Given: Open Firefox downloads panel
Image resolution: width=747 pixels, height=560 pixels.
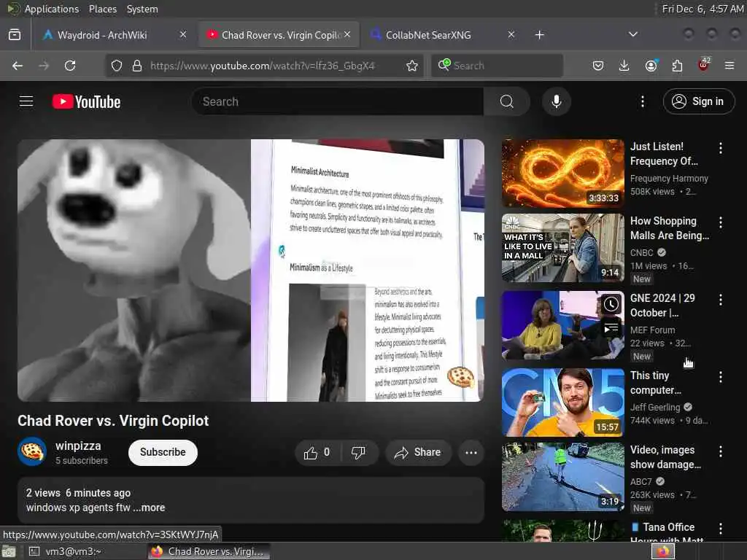Looking at the screenshot, I should (624, 66).
